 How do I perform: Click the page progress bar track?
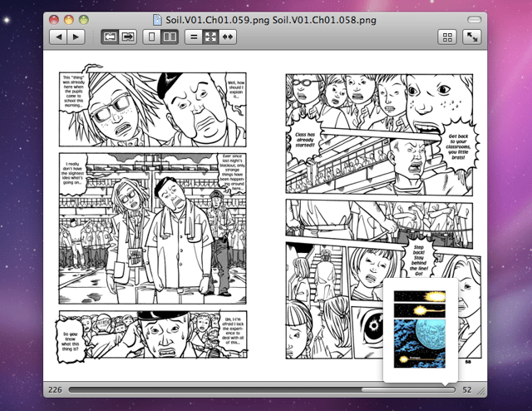(x=262, y=389)
